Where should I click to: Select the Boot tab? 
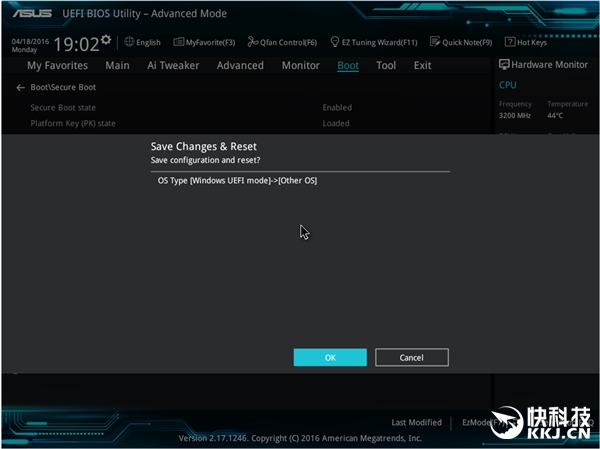pyautogui.click(x=348, y=66)
